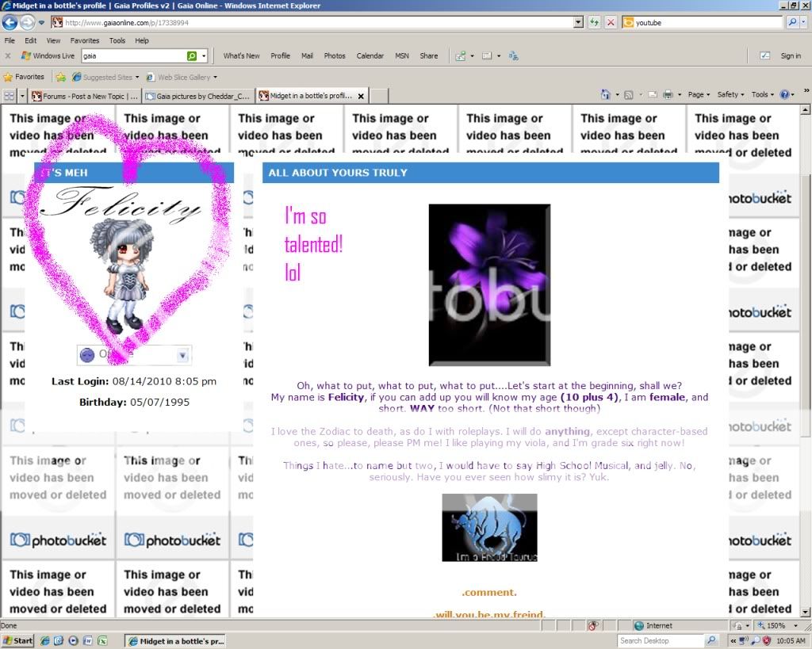
Task: Open the Windows Live translate icon
Action: tap(513, 56)
